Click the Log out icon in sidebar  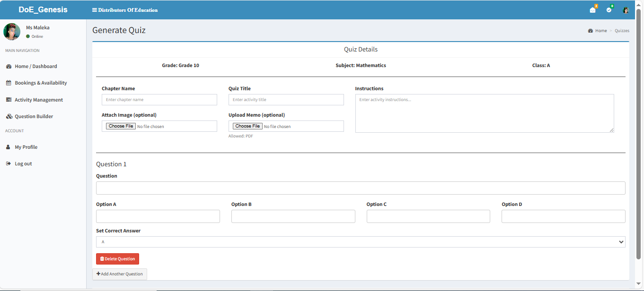pos(9,164)
